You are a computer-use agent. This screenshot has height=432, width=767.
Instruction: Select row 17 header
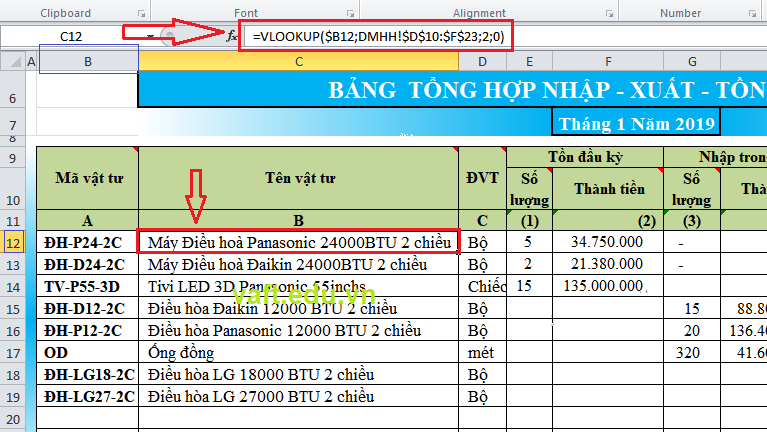click(13, 353)
